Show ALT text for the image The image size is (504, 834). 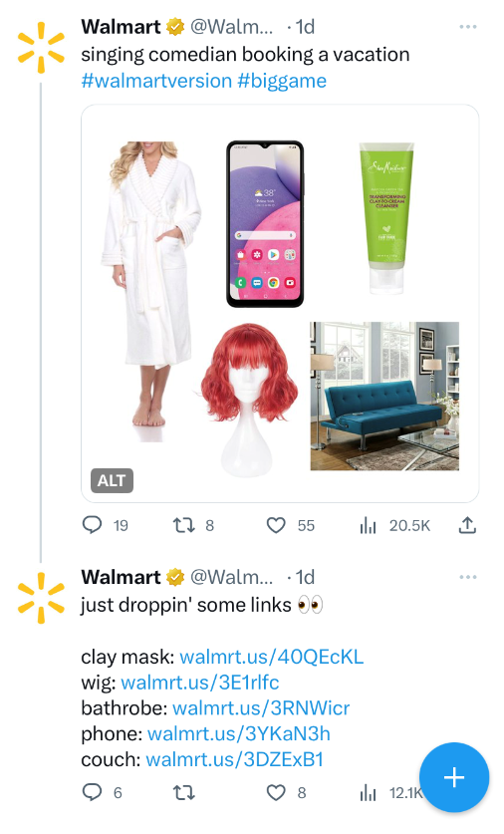(x=112, y=480)
